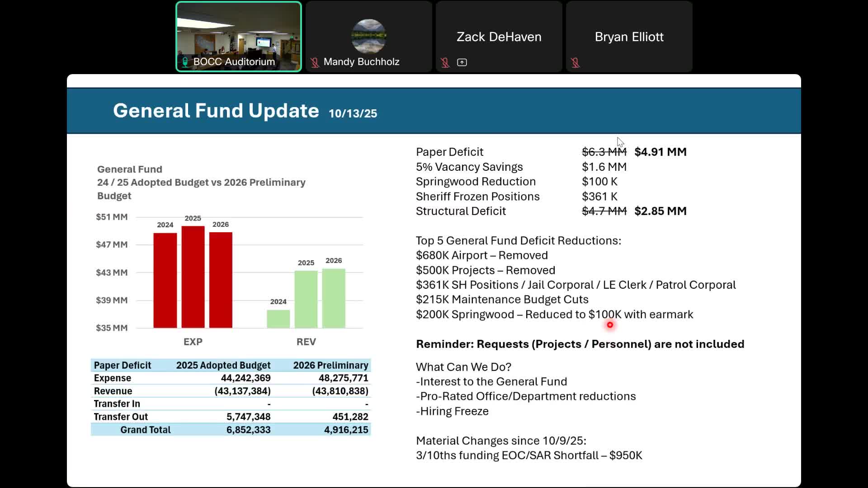
Task: Click Mandy Buchholz's muted microphone icon
Action: pos(315,62)
